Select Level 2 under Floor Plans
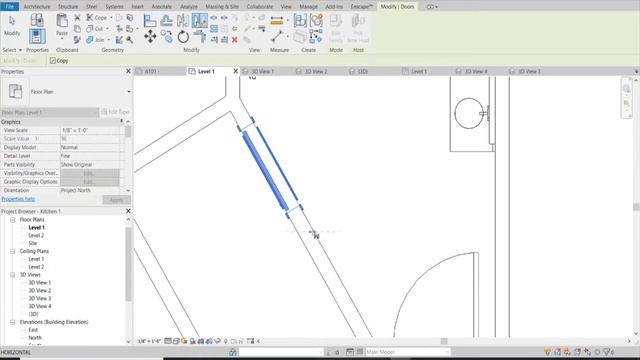640x360 pixels. 36,236
